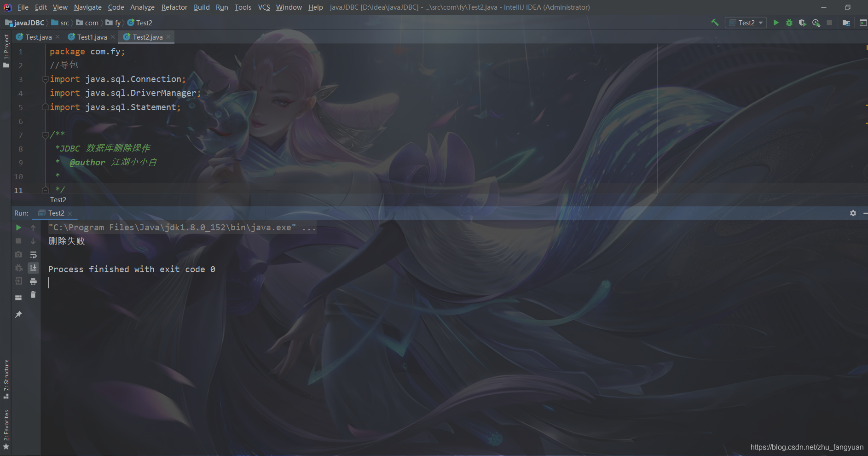
Task: Click the Run Anything icon at toolbar end
Action: [863, 23]
